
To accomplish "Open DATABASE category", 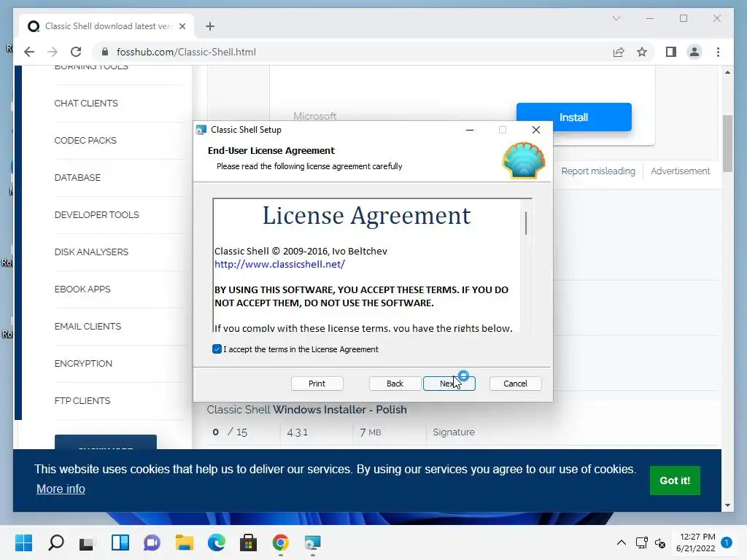I will pos(77,178).
